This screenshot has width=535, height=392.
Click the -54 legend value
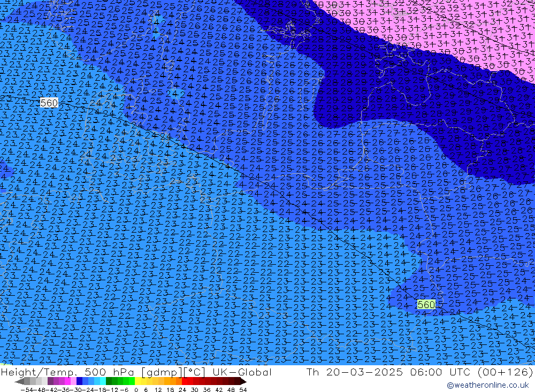(27, 390)
